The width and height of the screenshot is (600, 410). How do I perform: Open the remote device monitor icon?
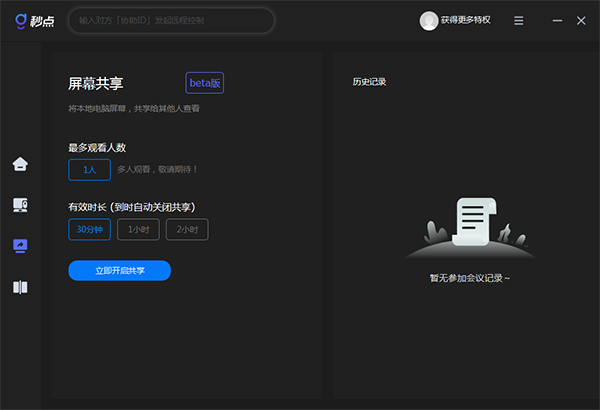(x=20, y=205)
